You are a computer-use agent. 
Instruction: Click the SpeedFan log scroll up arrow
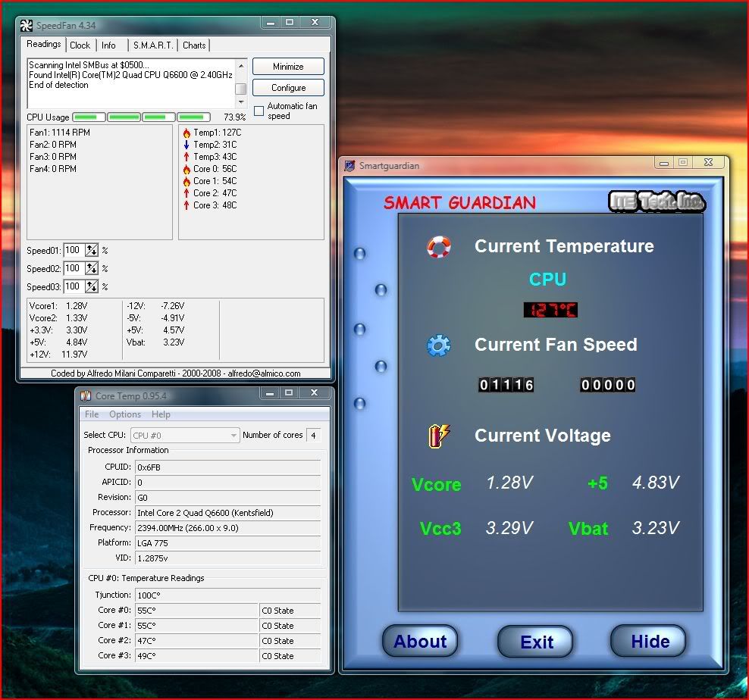click(x=241, y=65)
